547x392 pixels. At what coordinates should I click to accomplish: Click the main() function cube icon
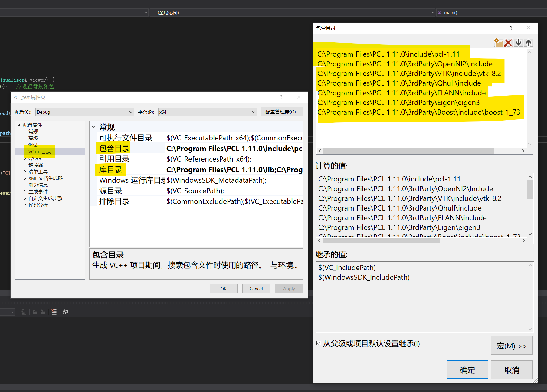[439, 12]
